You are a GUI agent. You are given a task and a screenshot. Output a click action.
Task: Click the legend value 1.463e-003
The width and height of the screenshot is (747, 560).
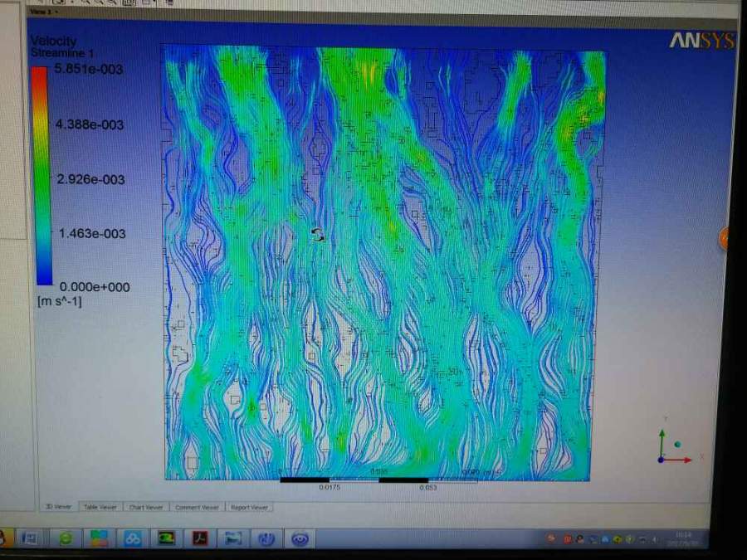point(92,234)
